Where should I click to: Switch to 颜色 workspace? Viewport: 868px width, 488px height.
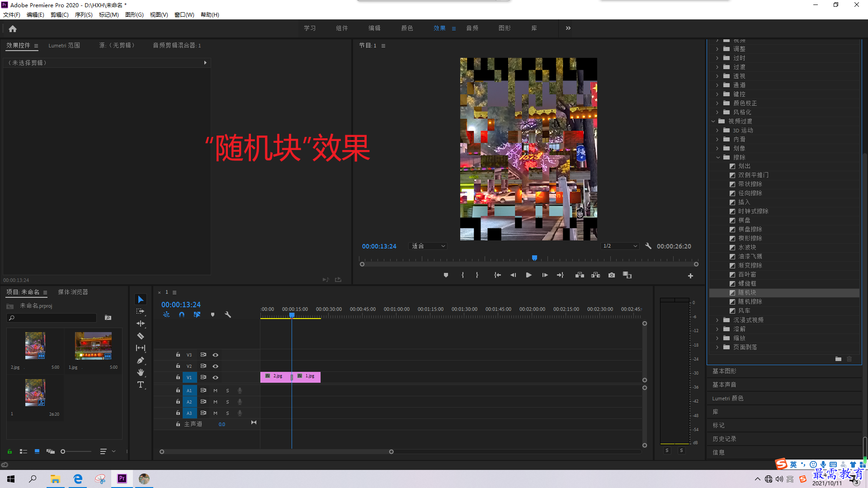coord(407,28)
